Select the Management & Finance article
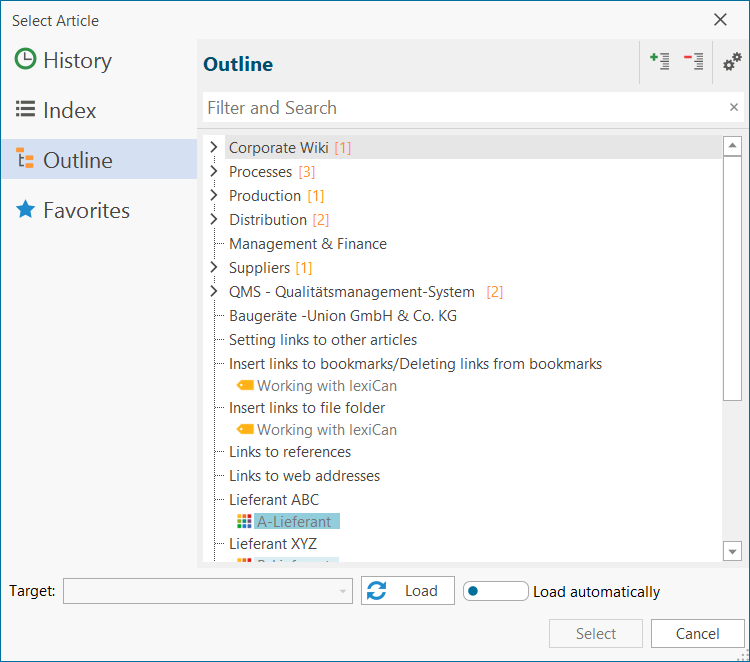This screenshot has width=750, height=662. pos(307,244)
